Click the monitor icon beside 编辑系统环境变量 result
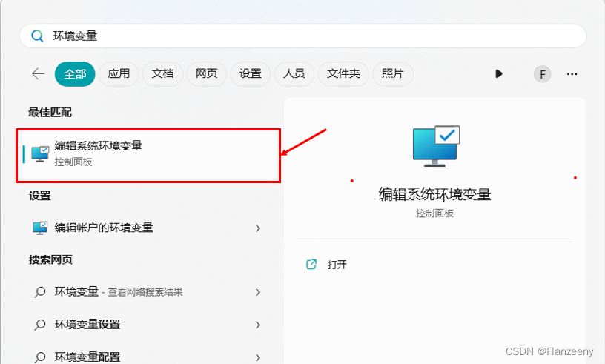The image size is (605, 364). point(40,154)
